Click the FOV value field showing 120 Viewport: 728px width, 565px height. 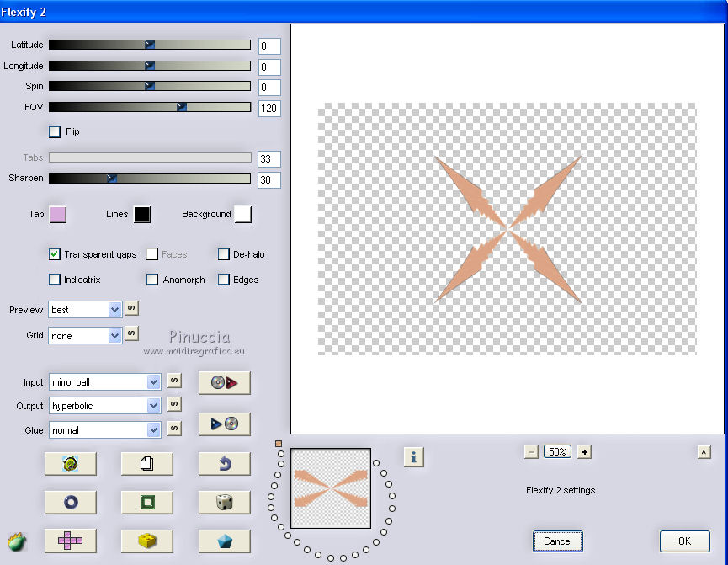pos(269,109)
